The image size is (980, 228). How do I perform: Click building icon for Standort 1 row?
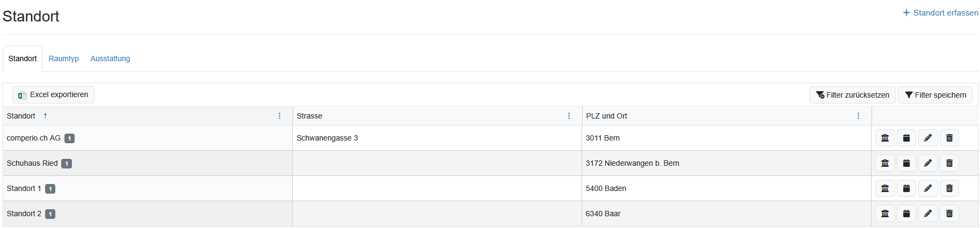885,188
